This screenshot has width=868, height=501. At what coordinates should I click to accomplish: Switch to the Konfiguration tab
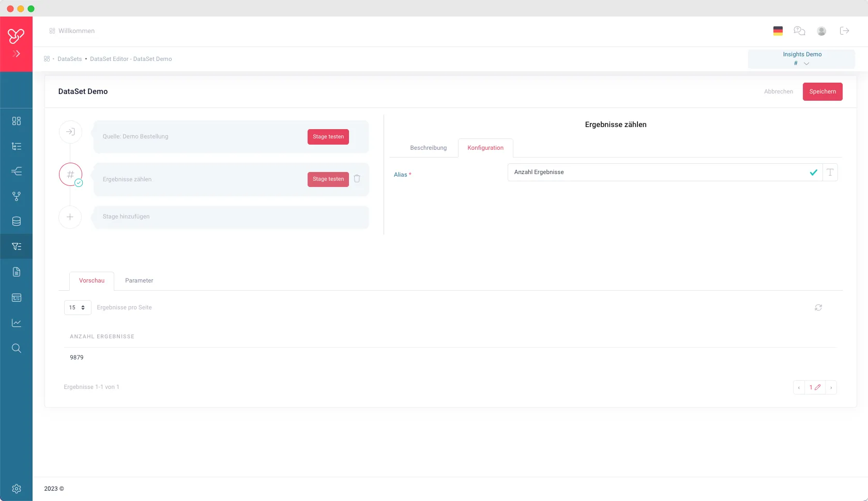pyautogui.click(x=485, y=148)
